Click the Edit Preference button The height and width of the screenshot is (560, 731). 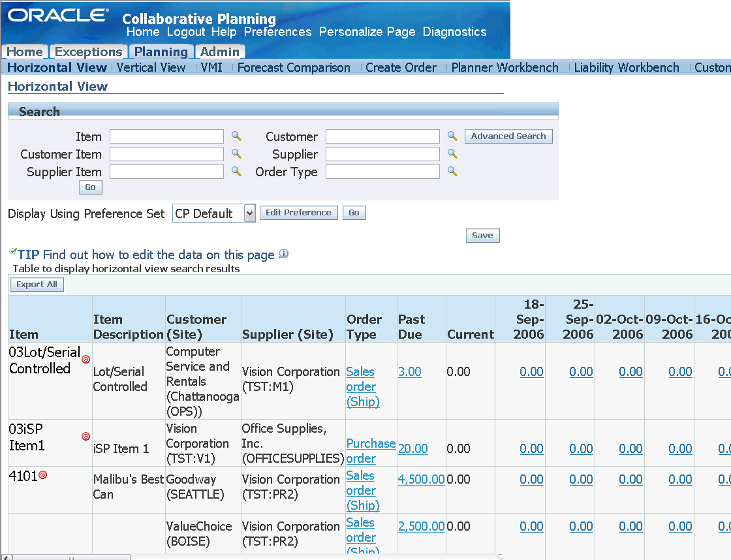(x=298, y=213)
